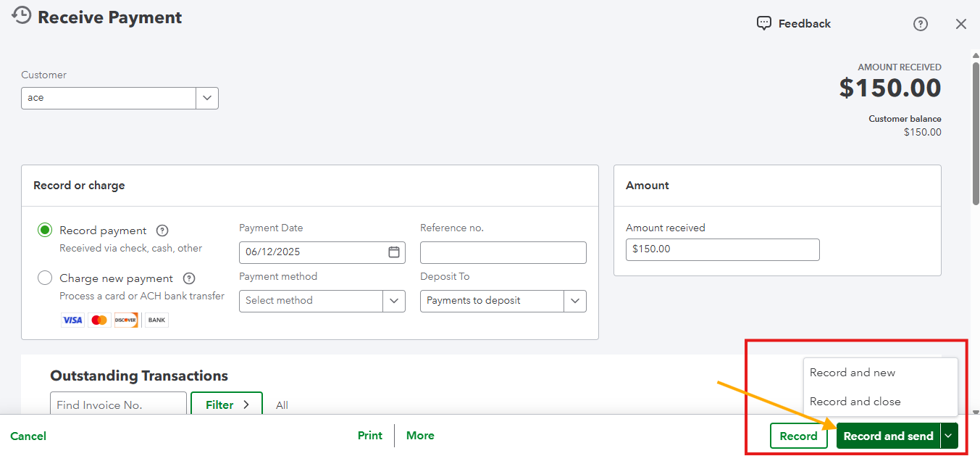Click the Record payment help tooltip icon
980x456 pixels.
pyautogui.click(x=162, y=231)
